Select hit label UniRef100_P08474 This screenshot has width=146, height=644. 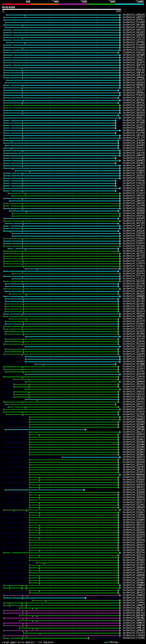134,95
